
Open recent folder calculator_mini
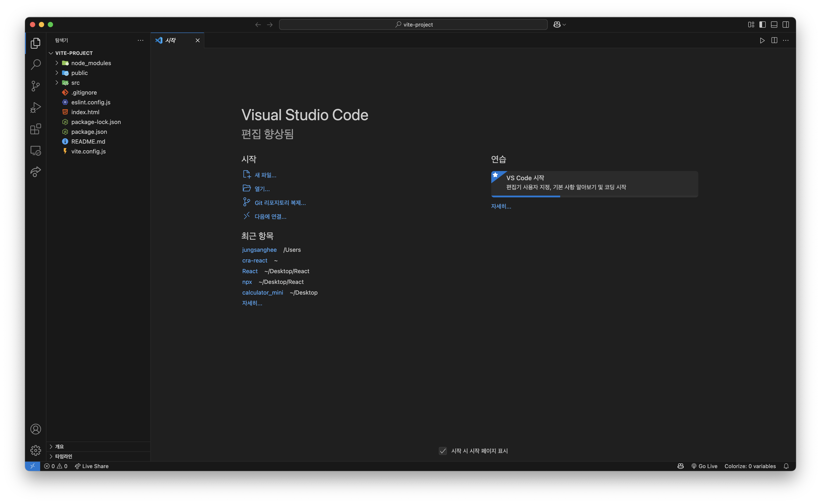click(x=262, y=292)
